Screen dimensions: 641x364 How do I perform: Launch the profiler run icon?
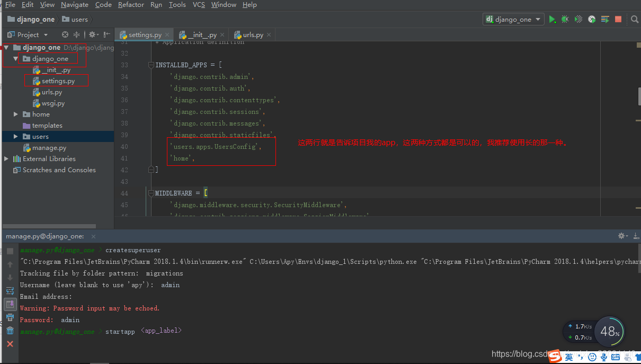(591, 20)
